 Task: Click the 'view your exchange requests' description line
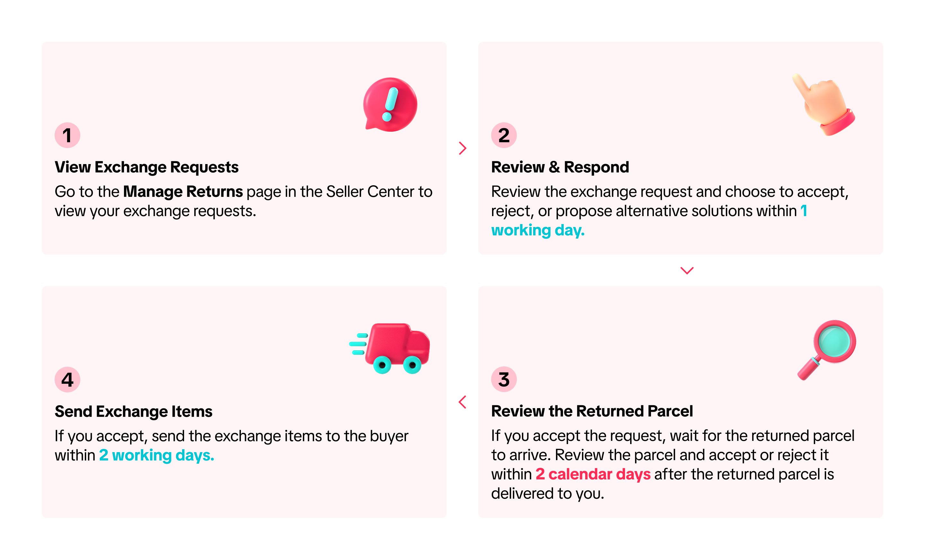(155, 211)
